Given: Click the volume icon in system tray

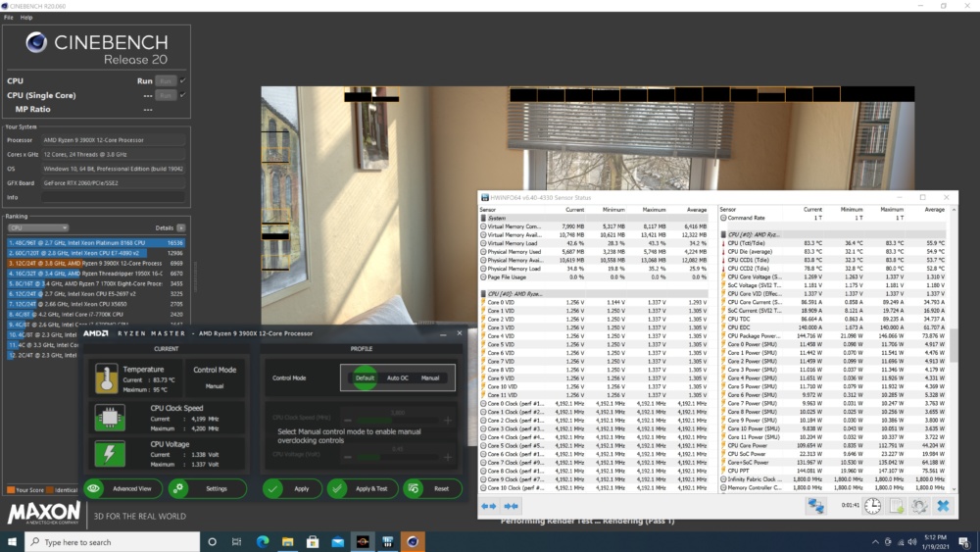Looking at the screenshot, I should coord(912,542).
